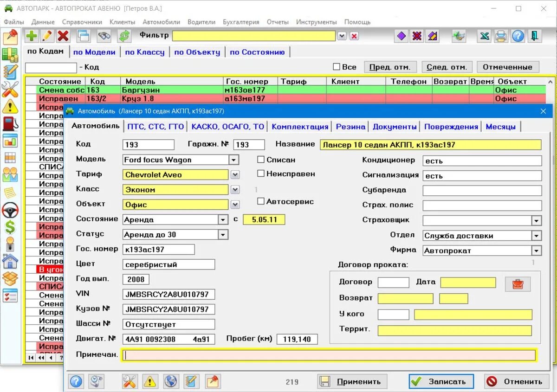
Task: Open the Страховщик dropdown
Action: click(x=537, y=221)
